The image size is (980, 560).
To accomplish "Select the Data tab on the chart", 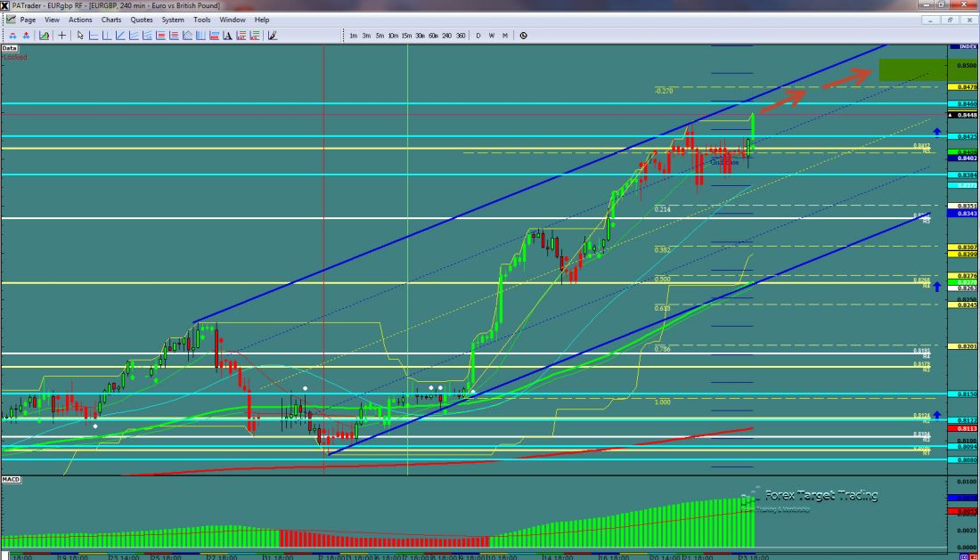I will (x=8, y=46).
